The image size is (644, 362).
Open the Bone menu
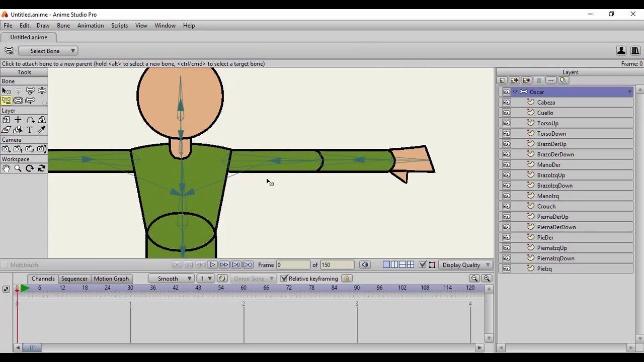click(x=63, y=26)
